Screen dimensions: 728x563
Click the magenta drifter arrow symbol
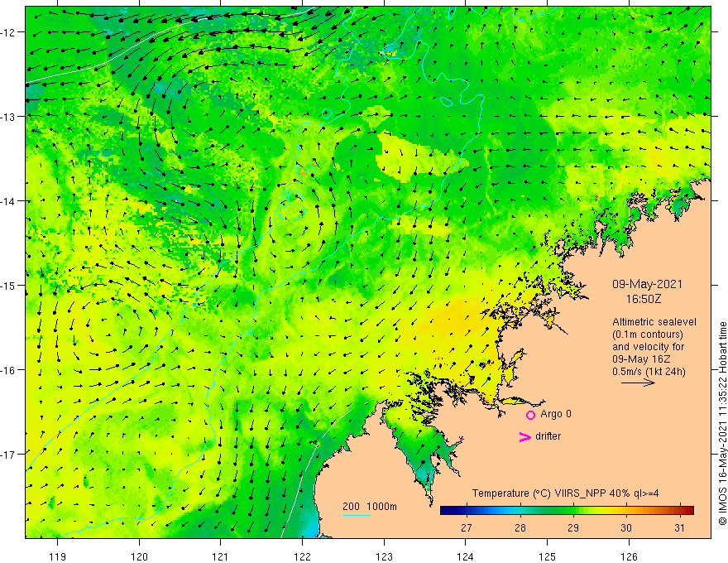click(x=525, y=436)
